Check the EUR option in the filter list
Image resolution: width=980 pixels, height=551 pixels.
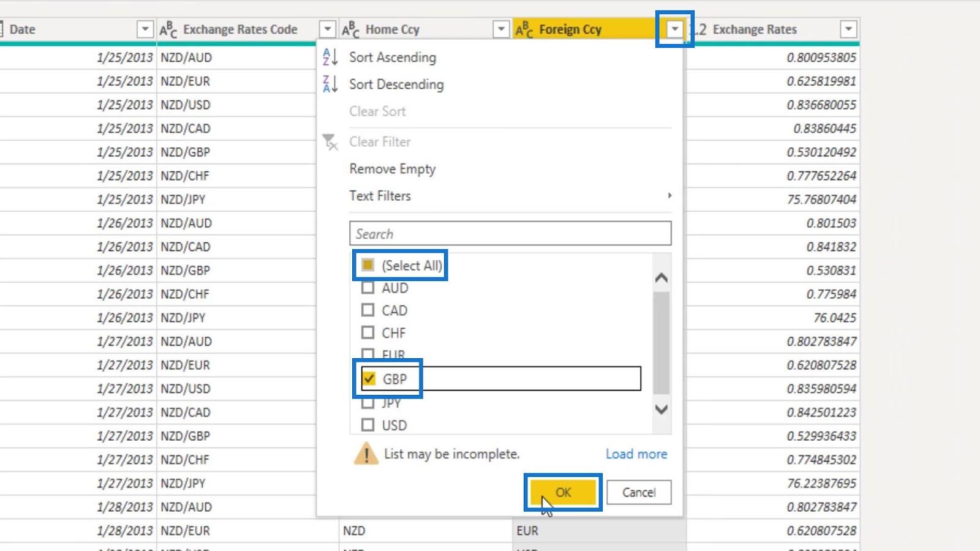click(x=367, y=353)
